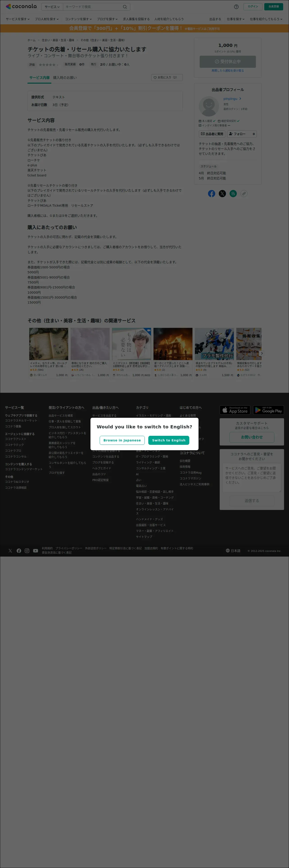289x868 pixels.
Task: Open ココナラ法律相談 footer link
Action: coord(16,488)
